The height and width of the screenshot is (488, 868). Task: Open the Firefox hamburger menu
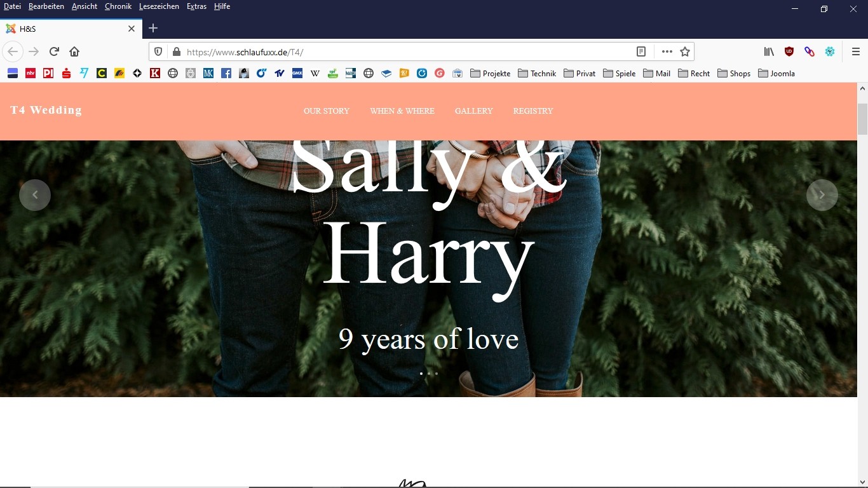tap(855, 51)
